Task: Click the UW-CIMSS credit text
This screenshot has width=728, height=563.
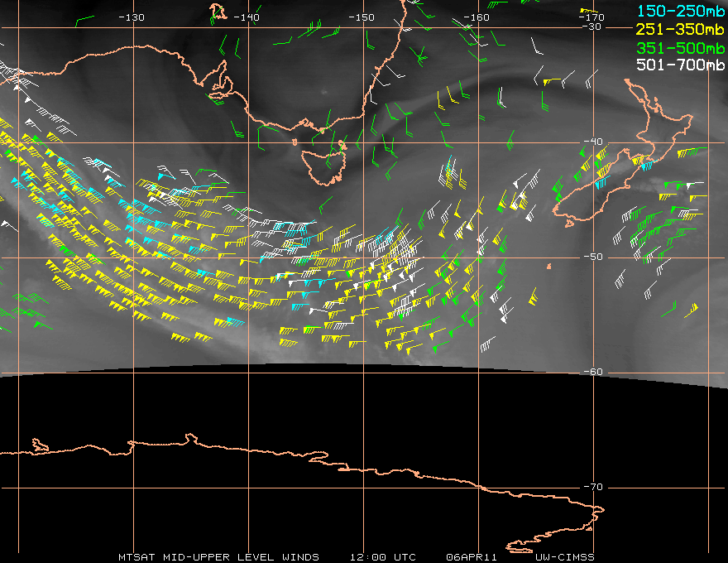Action: coord(564,557)
